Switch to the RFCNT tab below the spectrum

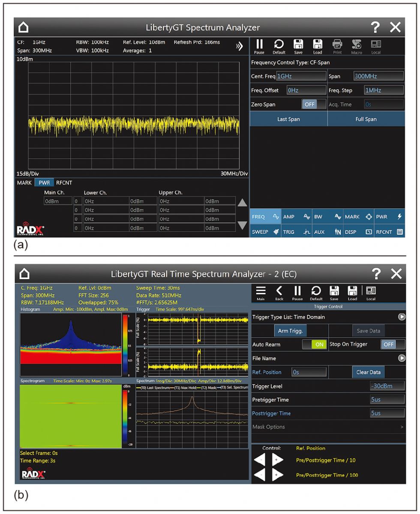(x=64, y=182)
